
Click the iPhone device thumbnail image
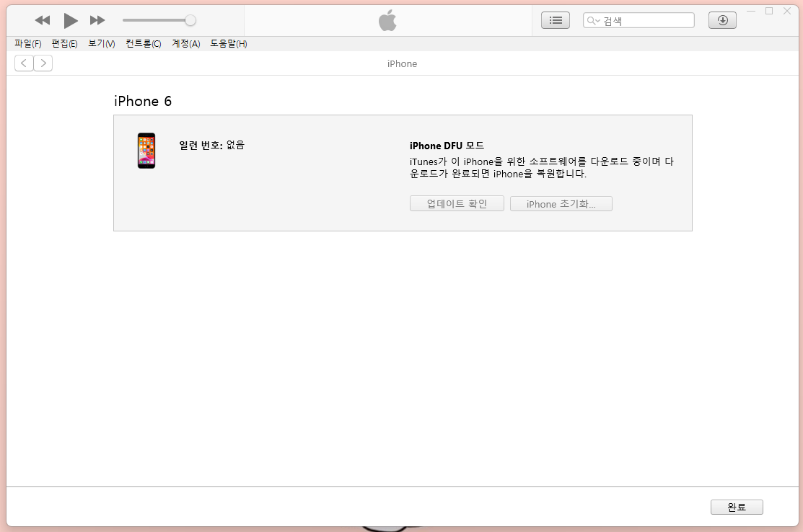tap(146, 151)
